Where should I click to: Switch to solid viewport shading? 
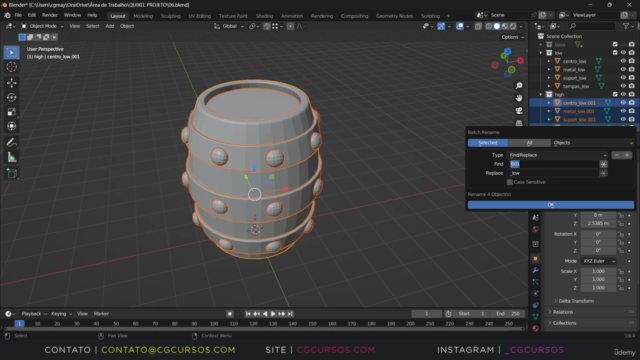(x=497, y=26)
